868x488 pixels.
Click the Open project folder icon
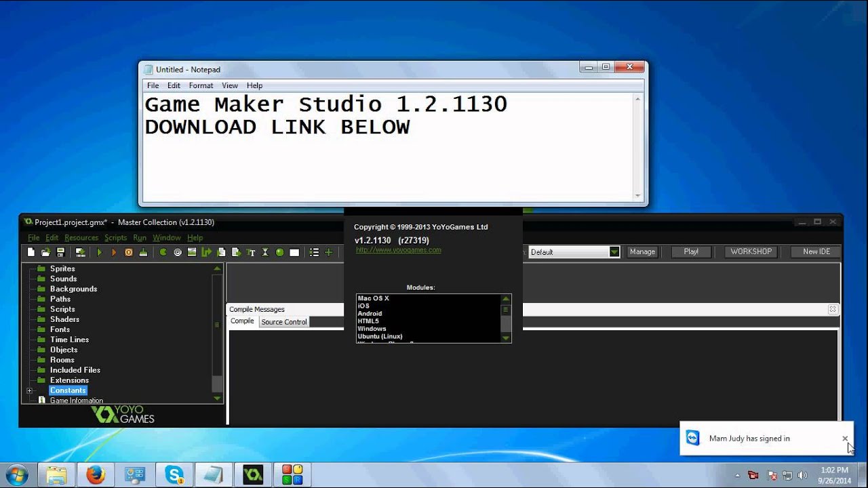point(45,252)
